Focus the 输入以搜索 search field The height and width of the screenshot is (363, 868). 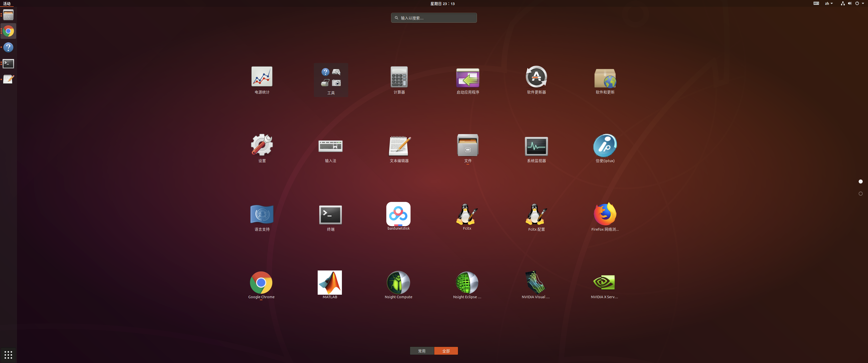pyautogui.click(x=434, y=18)
